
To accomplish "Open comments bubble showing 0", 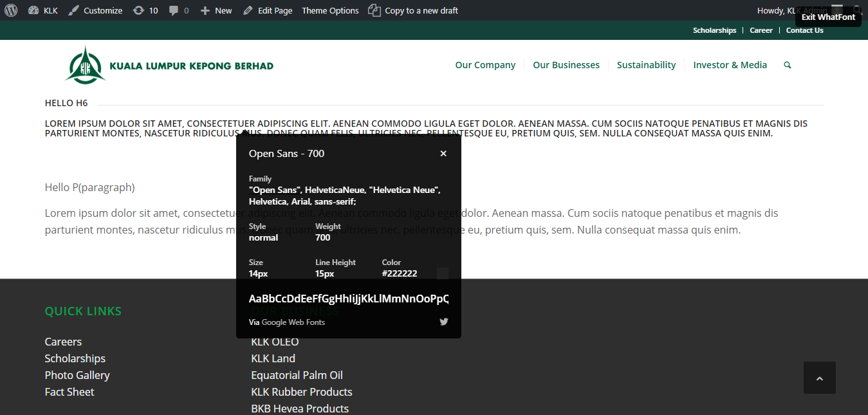I will click(179, 10).
